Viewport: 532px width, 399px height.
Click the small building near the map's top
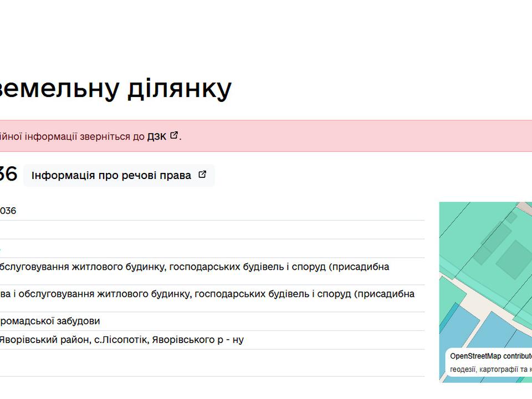click(511, 217)
